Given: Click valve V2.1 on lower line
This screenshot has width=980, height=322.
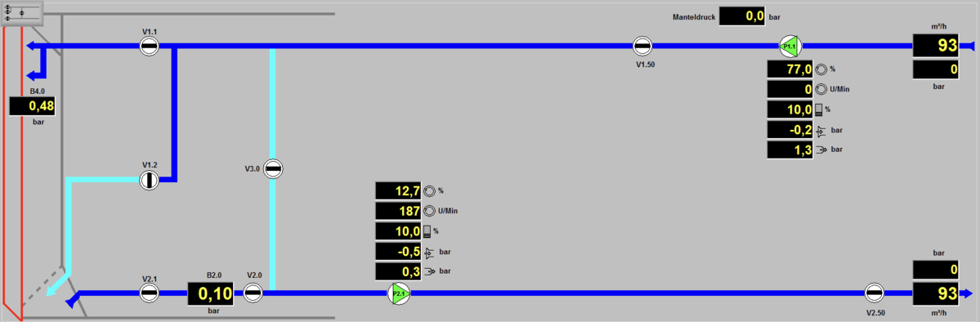Looking at the screenshot, I should [x=149, y=292].
